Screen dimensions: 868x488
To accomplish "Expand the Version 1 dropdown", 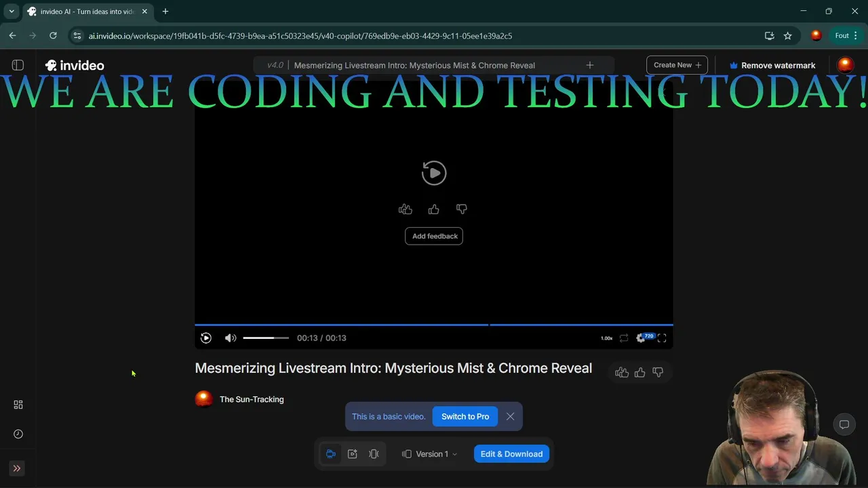I will (x=430, y=454).
